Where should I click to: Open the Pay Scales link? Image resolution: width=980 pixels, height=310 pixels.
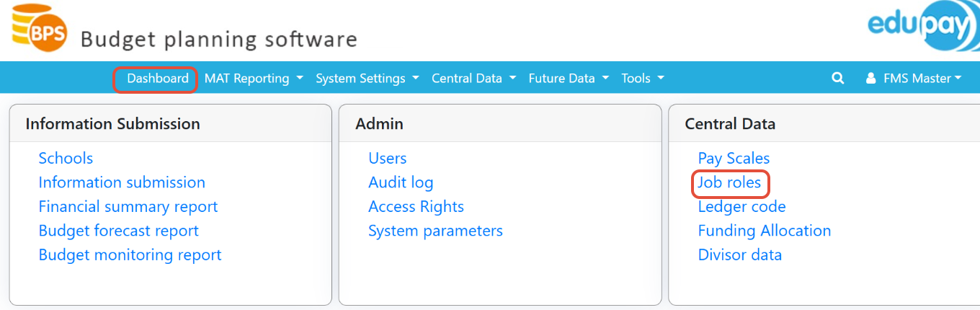click(x=734, y=158)
